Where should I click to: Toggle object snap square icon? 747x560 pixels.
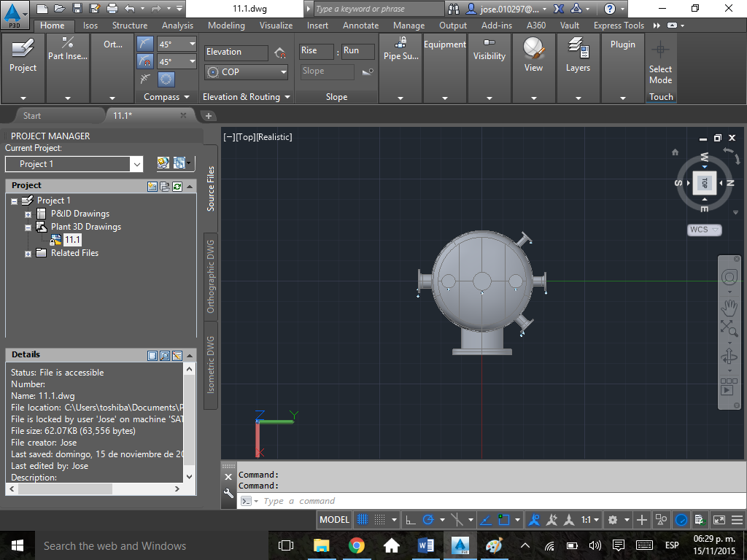(x=503, y=520)
